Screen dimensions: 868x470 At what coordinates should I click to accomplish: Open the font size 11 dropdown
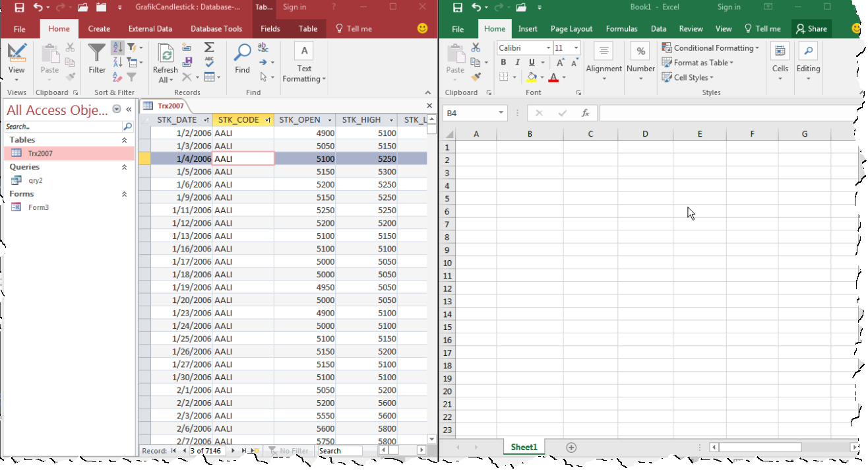pyautogui.click(x=576, y=48)
